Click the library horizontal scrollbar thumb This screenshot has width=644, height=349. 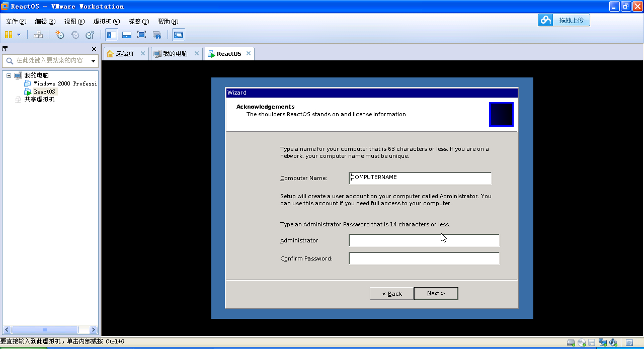(44, 330)
